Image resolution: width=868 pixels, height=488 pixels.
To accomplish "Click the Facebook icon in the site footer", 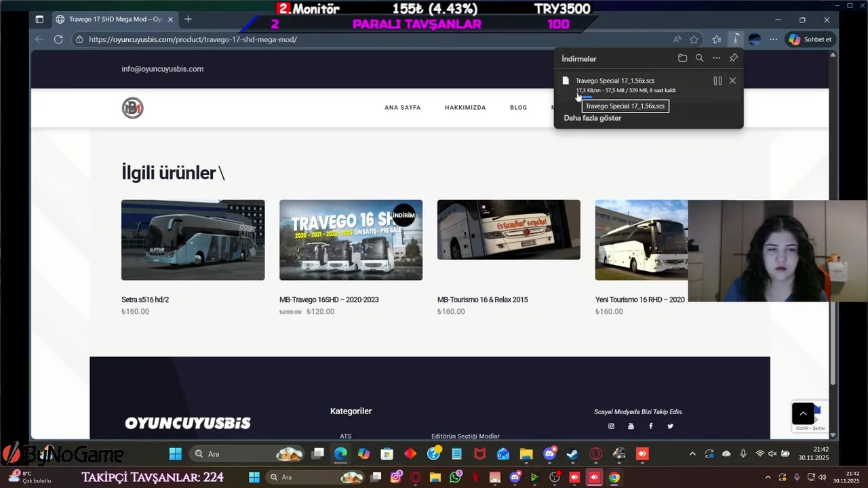I will coord(650,426).
